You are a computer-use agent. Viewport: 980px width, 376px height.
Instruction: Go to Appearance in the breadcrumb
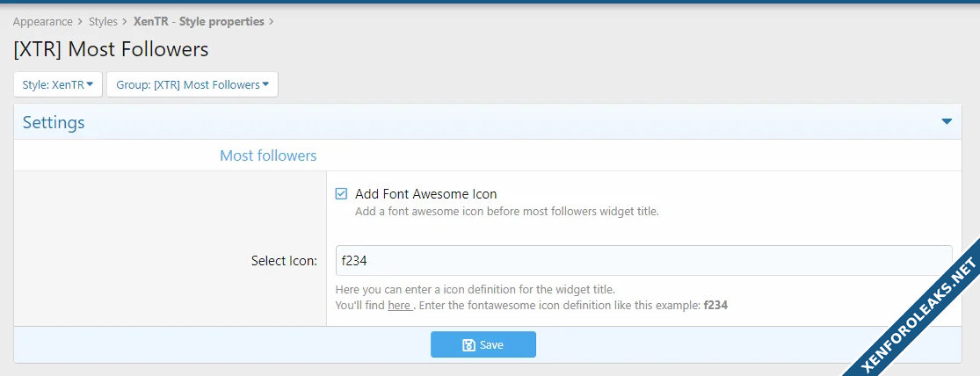[x=42, y=21]
